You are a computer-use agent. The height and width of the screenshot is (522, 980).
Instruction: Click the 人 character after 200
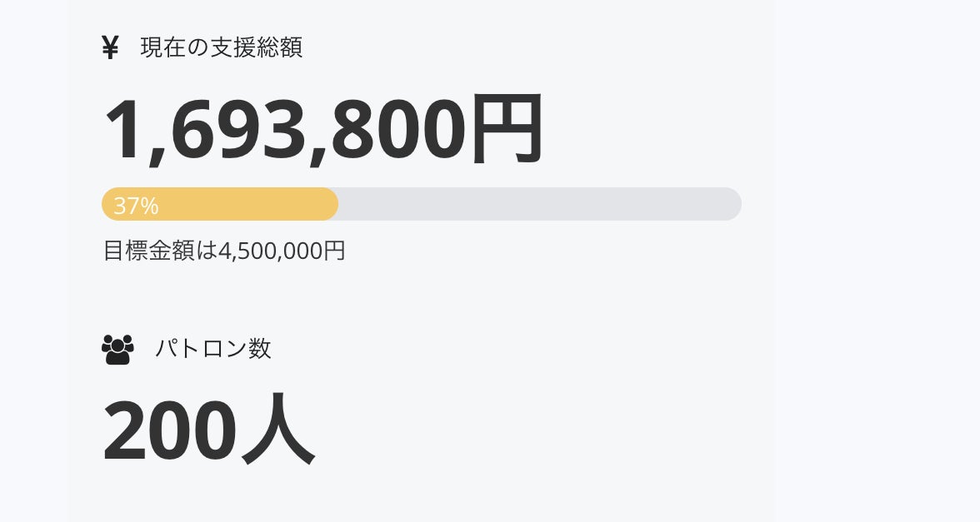[x=277, y=431]
